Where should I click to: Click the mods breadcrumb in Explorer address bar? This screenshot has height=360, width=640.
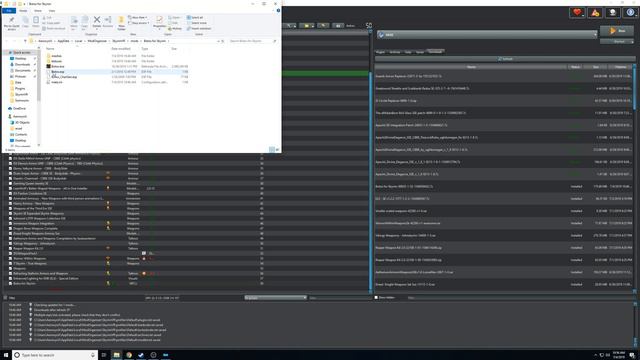[x=134, y=41]
